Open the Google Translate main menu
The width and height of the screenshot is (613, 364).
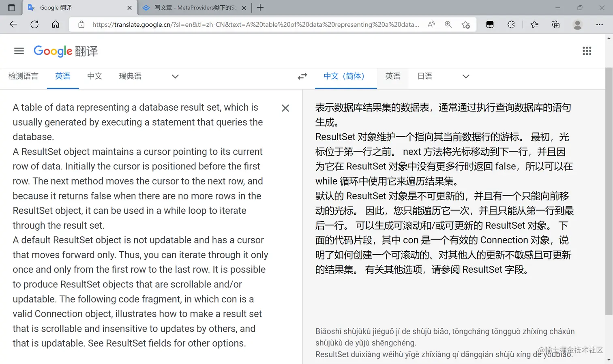tap(19, 51)
